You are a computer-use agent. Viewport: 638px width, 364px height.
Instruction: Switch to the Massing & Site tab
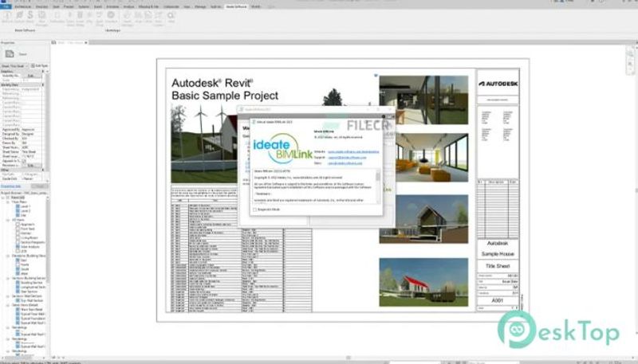(x=148, y=6)
